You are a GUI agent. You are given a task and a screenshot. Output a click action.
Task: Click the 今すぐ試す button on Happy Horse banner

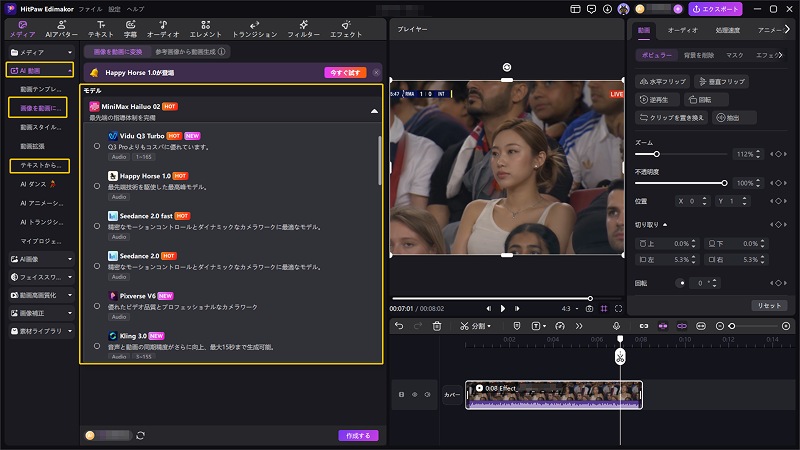tap(345, 72)
